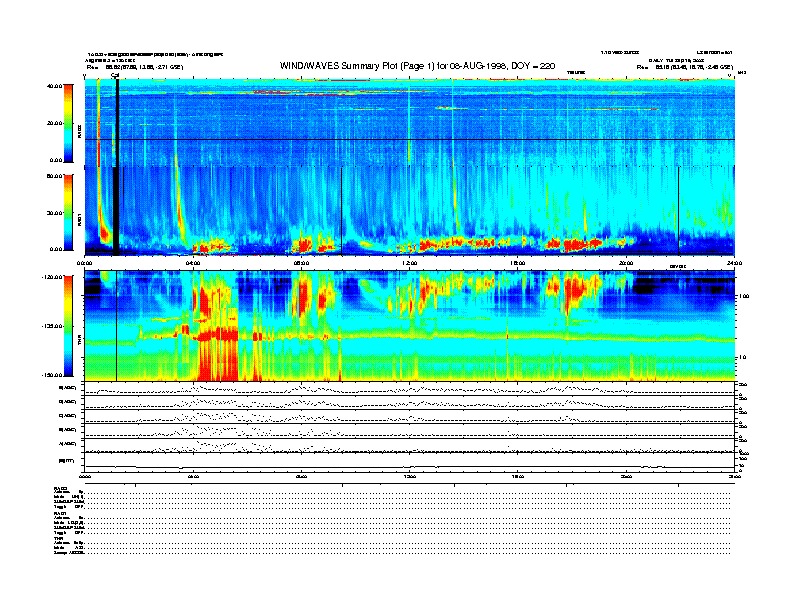Click the -135.00 label on TNR scale
792x612 pixels.
(52, 326)
